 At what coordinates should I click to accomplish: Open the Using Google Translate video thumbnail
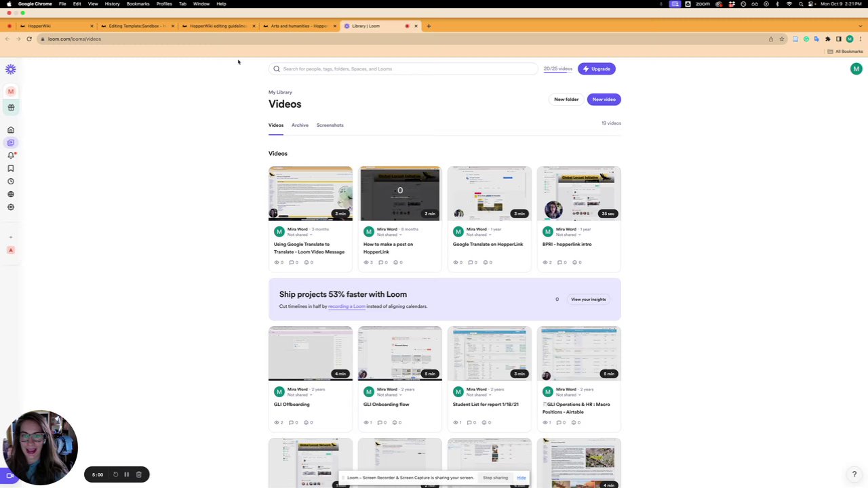pos(311,193)
